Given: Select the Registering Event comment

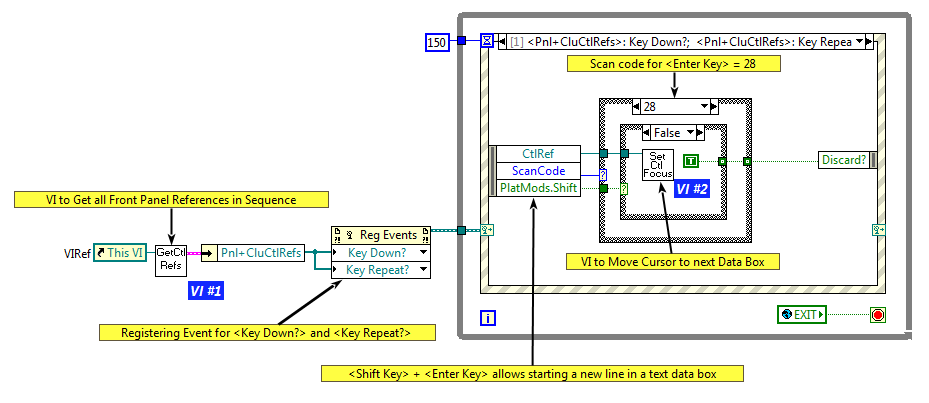Looking at the screenshot, I should point(267,332).
